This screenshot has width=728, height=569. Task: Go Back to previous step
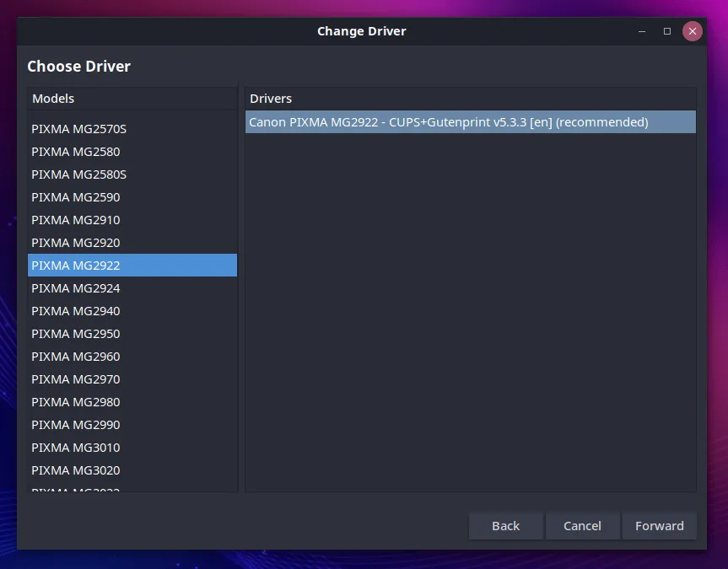pyautogui.click(x=505, y=526)
